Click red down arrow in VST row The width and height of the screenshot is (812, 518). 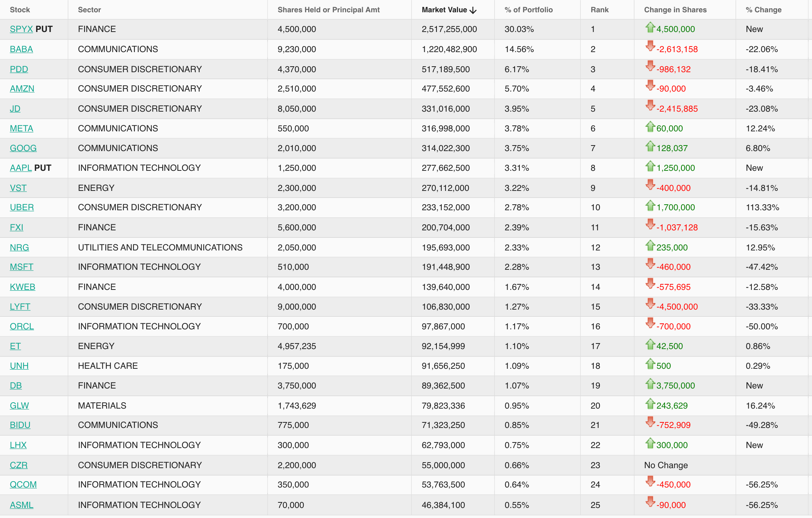click(650, 185)
